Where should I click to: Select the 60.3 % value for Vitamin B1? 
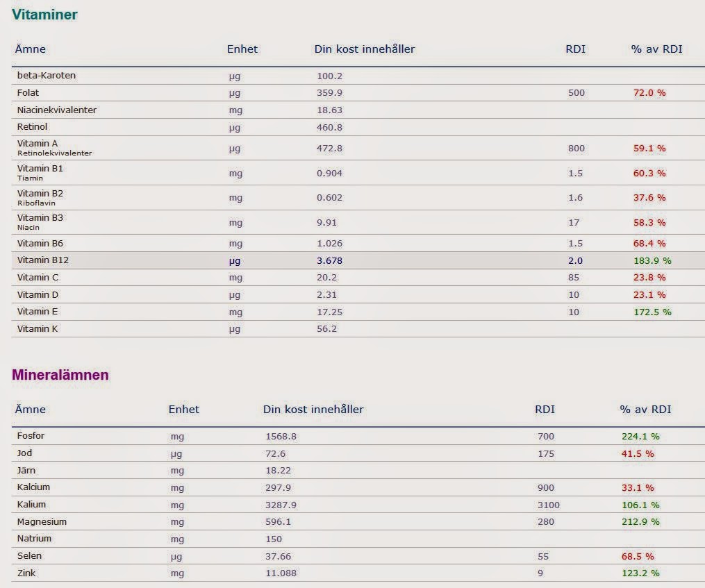point(649,173)
